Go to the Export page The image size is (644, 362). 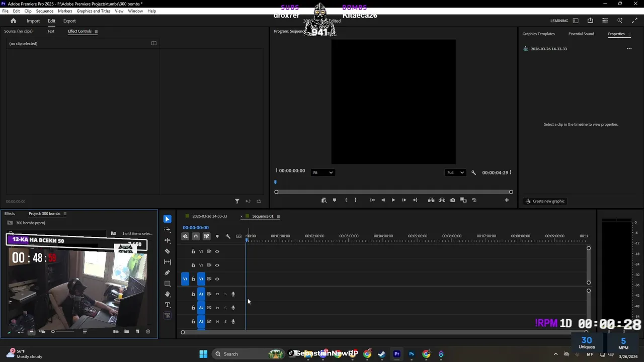coord(69,21)
